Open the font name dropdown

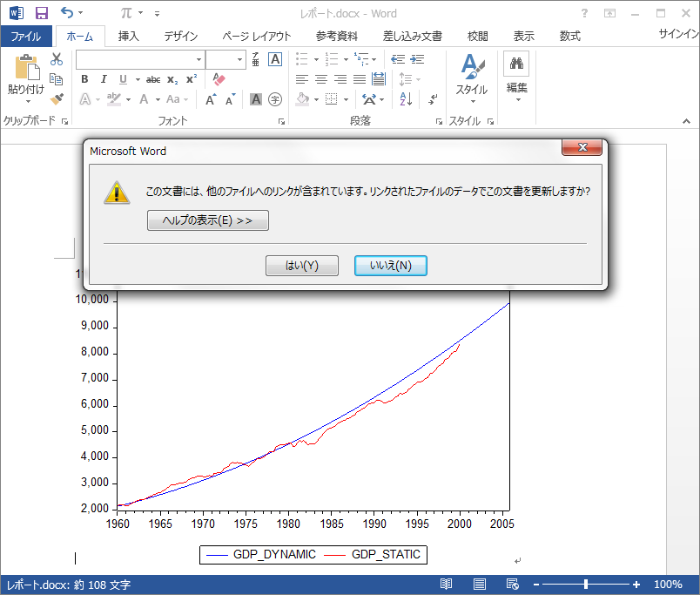coord(199,59)
